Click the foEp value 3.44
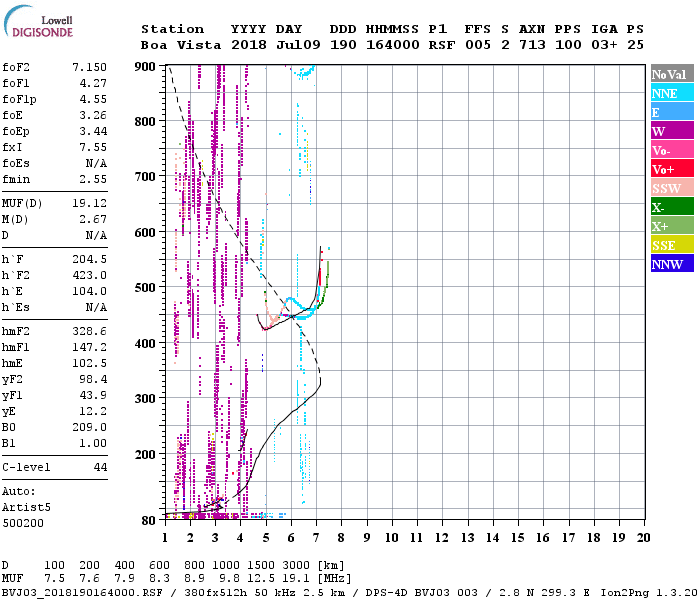The height and width of the screenshot is (600, 700). pyautogui.click(x=93, y=131)
